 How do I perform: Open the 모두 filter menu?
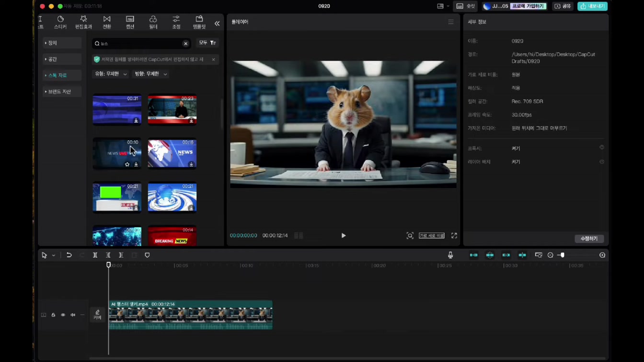point(207,43)
